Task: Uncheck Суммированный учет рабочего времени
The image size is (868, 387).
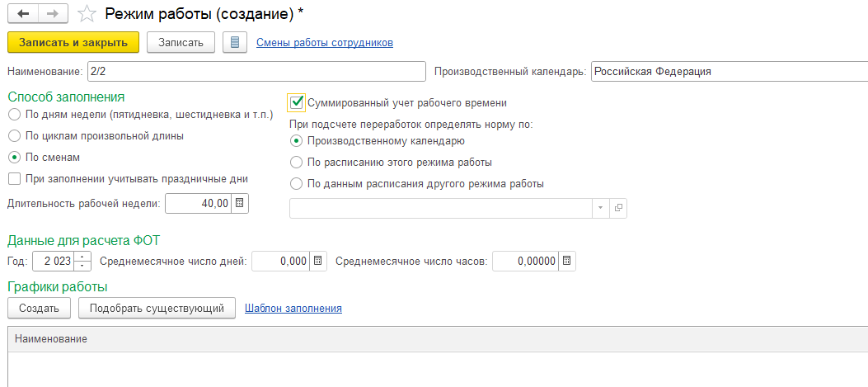Action: click(297, 102)
